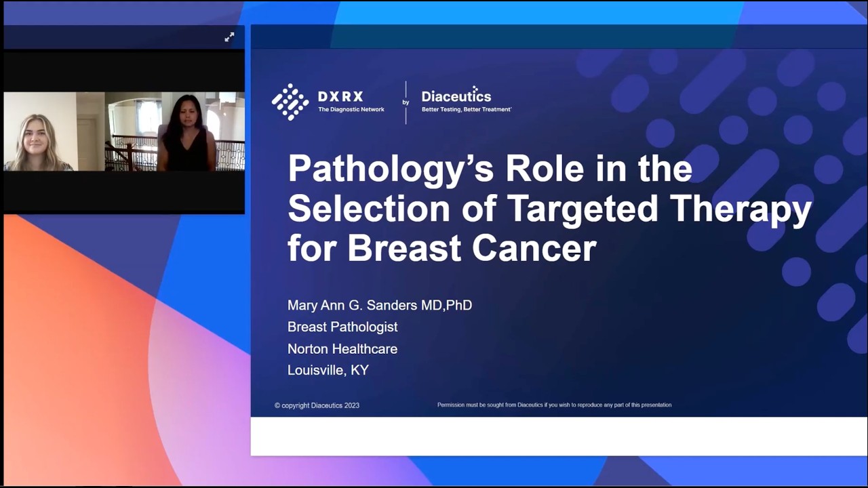Select the dark-haired presenter's video thumbnail
The height and width of the screenshot is (488, 868).
tap(175, 131)
